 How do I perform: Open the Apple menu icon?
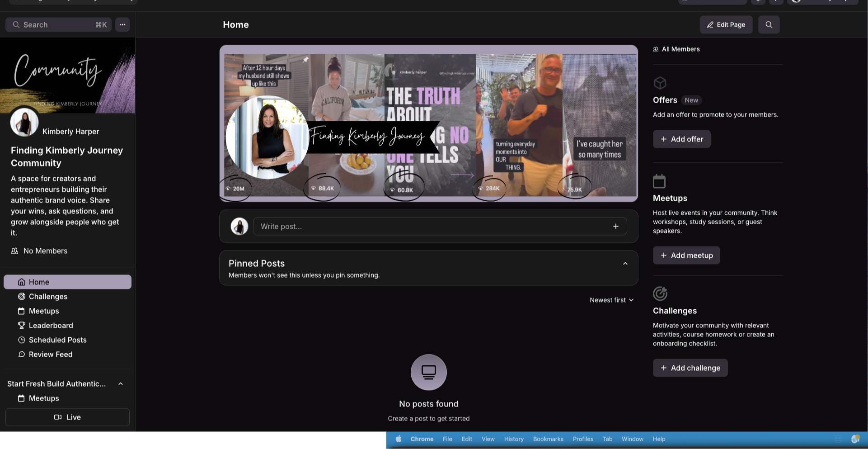pyautogui.click(x=399, y=439)
